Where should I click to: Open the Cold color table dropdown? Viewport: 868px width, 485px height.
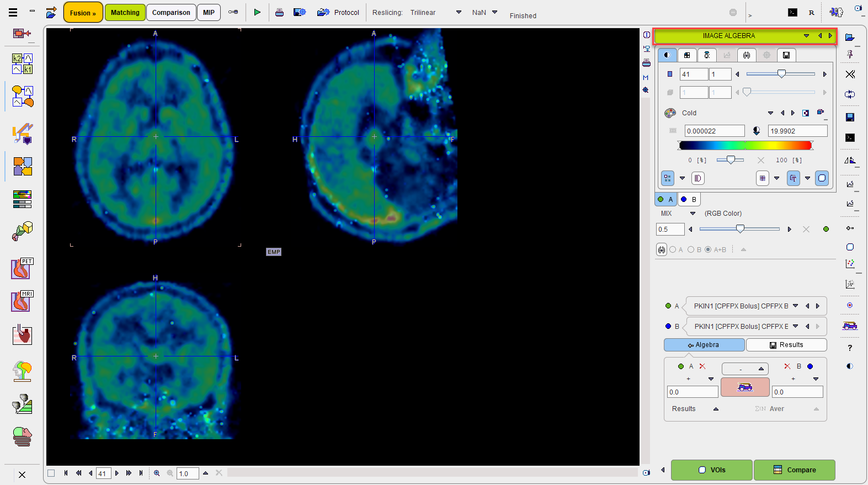tap(770, 113)
